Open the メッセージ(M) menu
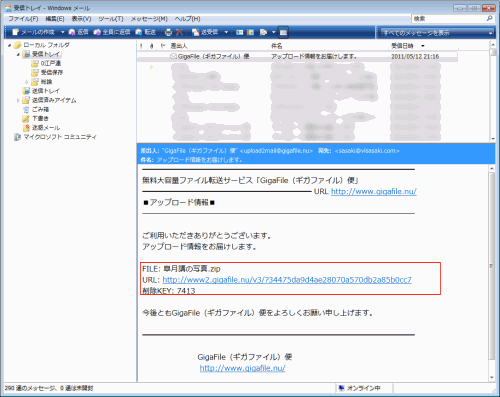This screenshot has height=397, width=500. point(149,19)
